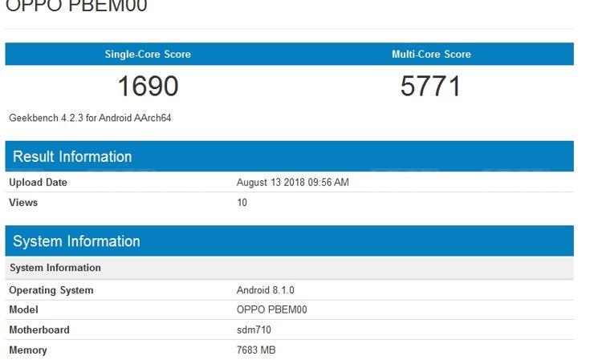594x364 pixels.
Task: Click the Model label
Action: [x=23, y=309]
